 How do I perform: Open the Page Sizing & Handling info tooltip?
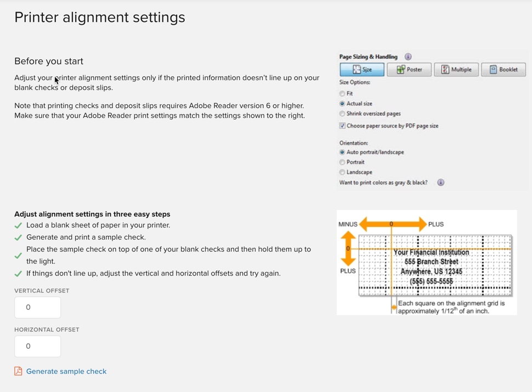point(408,56)
